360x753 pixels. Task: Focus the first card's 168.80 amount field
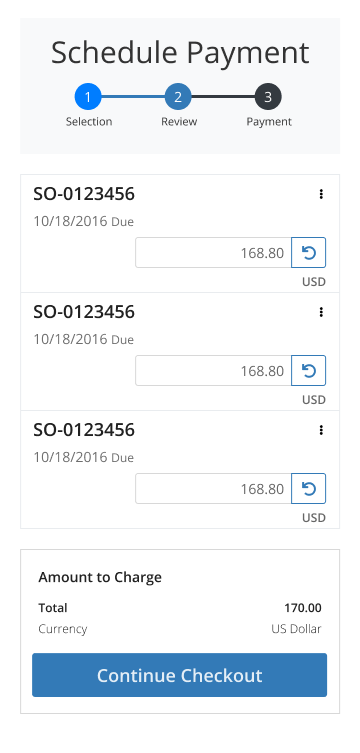[x=213, y=252]
